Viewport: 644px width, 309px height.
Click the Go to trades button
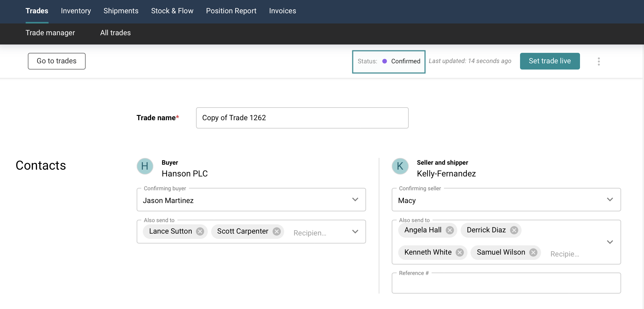pos(57,61)
